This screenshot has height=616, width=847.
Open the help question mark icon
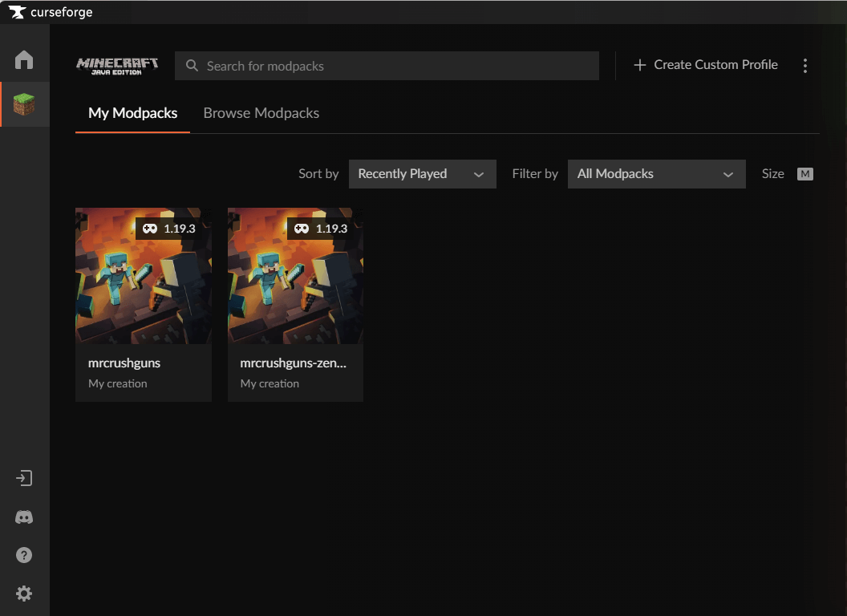pos(24,555)
